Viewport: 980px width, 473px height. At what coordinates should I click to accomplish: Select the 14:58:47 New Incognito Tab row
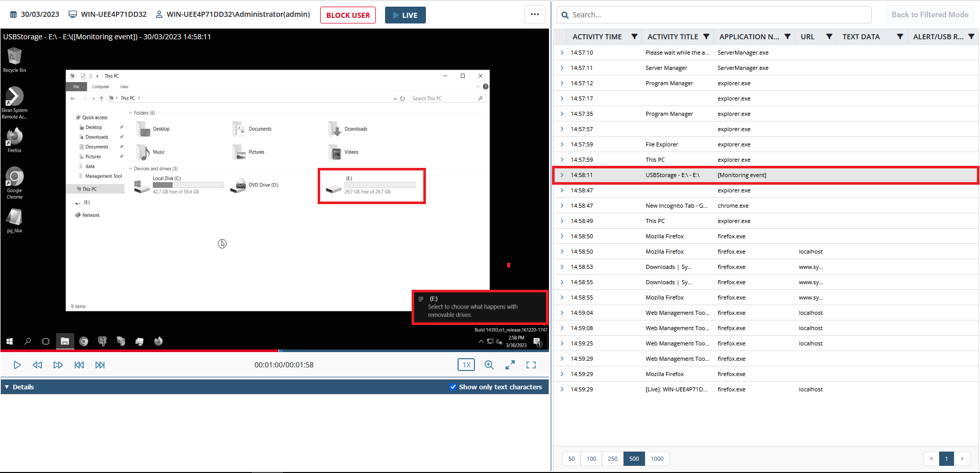click(x=676, y=206)
